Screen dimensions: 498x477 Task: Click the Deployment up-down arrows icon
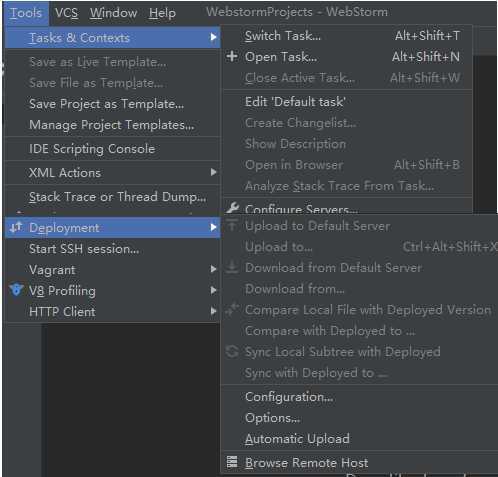(x=16, y=227)
